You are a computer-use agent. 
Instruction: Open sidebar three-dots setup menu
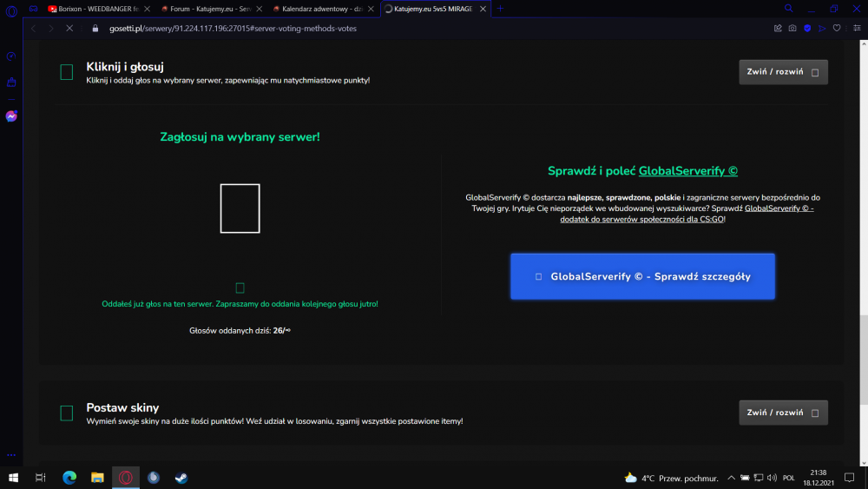coord(11,455)
